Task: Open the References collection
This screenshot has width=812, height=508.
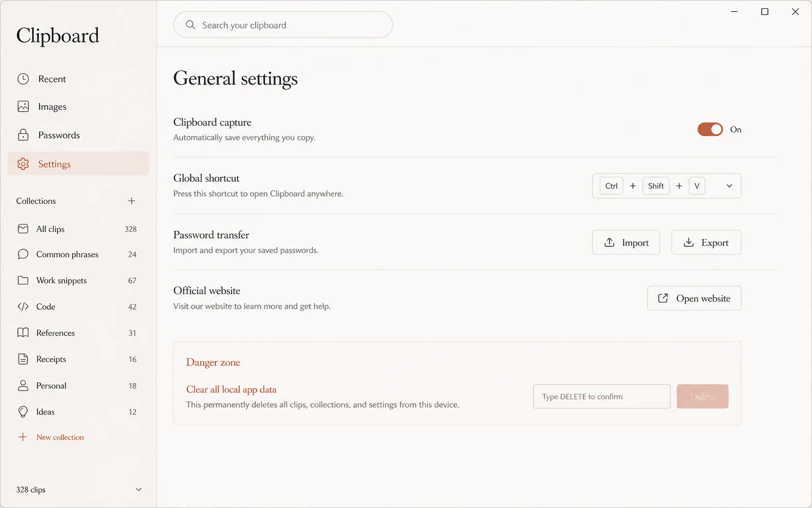Action: [78, 333]
